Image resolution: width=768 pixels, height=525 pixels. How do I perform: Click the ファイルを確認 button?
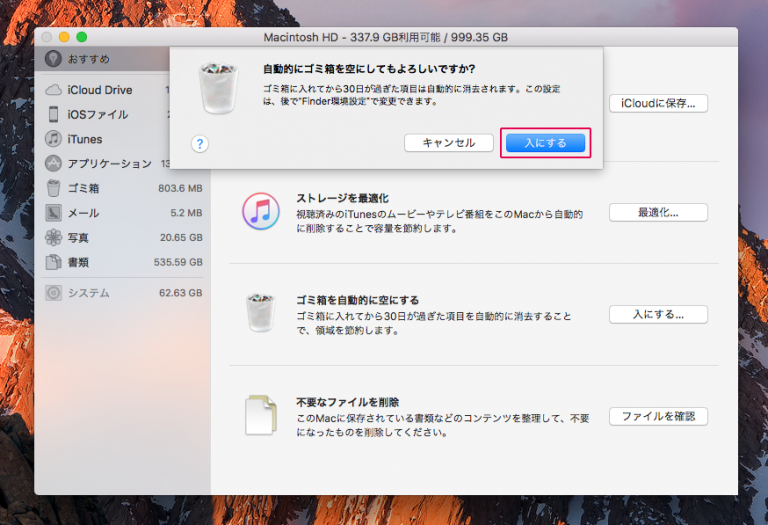click(658, 416)
